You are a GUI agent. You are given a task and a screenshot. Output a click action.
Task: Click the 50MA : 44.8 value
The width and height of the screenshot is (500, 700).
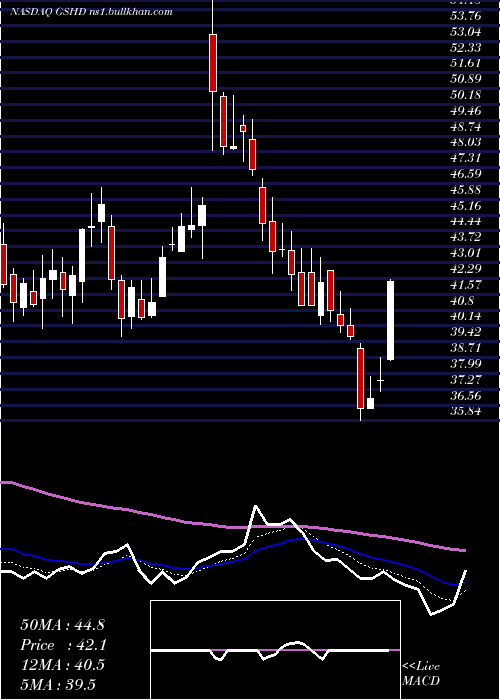tap(62, 625)
